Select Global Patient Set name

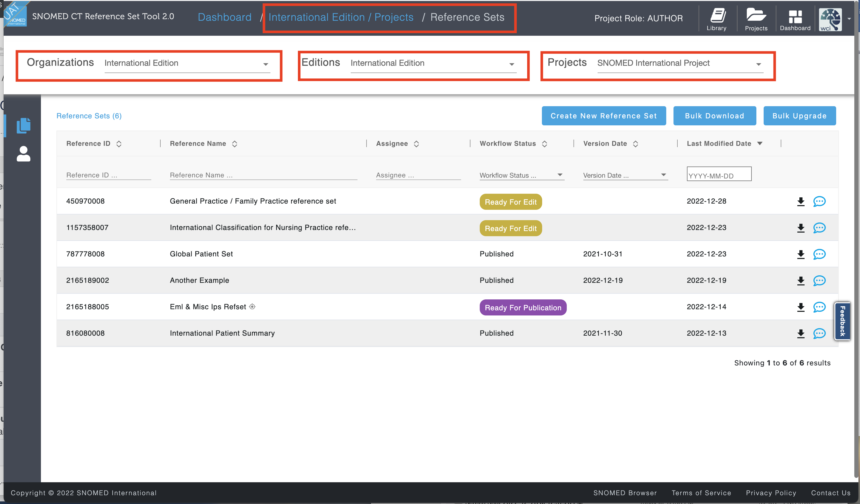point(201,254)
